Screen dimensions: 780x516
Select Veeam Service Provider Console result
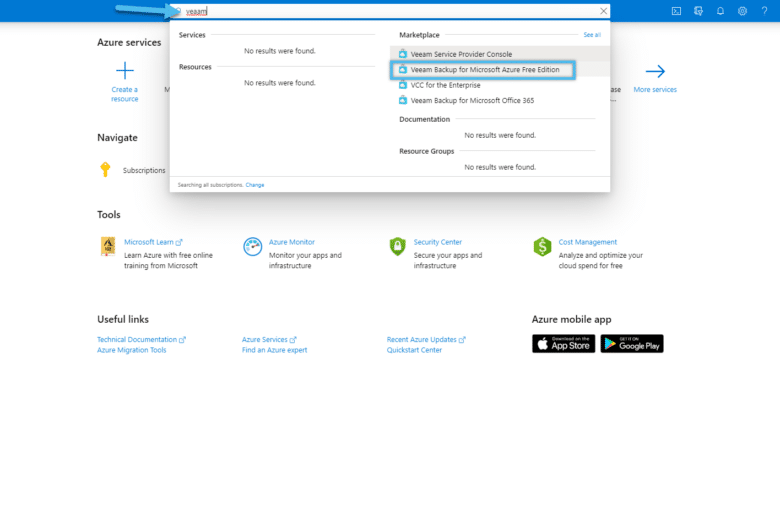[x=500, y=54]
